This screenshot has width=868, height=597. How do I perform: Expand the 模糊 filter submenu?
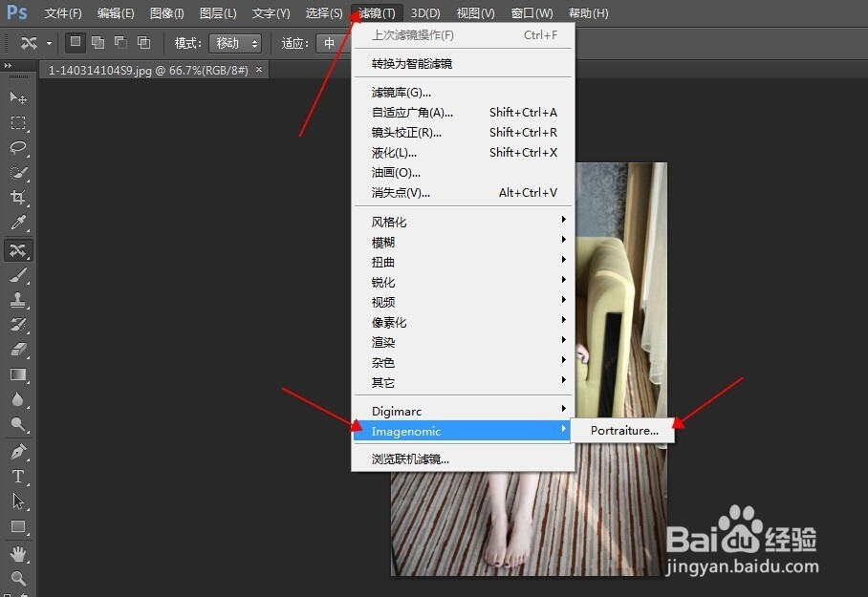point(384,242)
